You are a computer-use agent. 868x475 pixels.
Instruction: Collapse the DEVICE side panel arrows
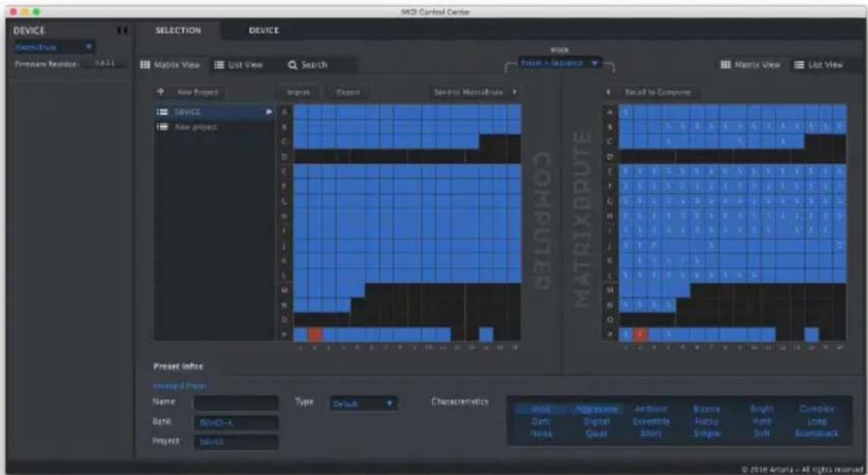coord(124,31)
